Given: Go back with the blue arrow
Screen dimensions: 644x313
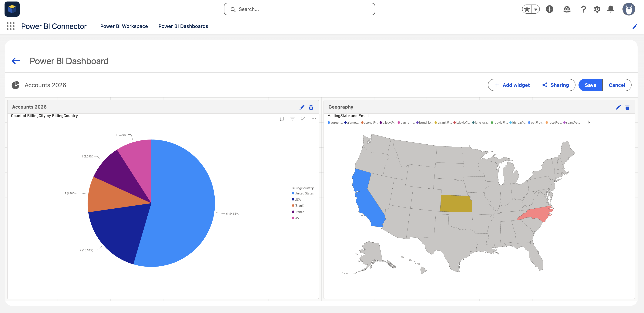Looking at the screenshot, I should [x=16, y=61].
